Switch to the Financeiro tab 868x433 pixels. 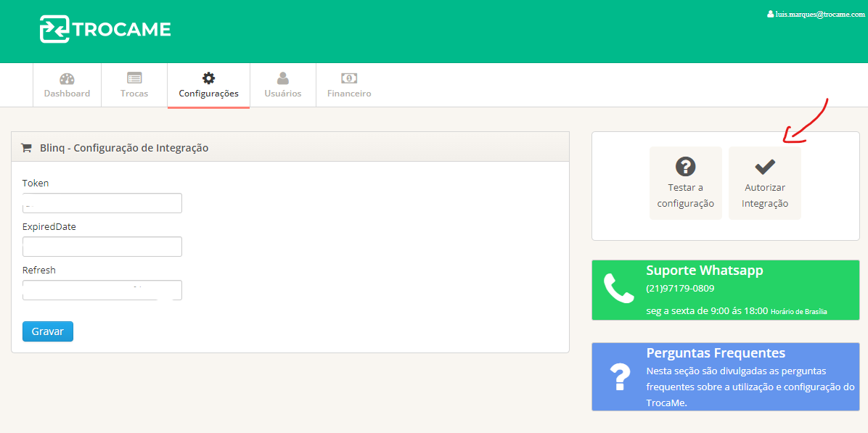click(349, 85)
